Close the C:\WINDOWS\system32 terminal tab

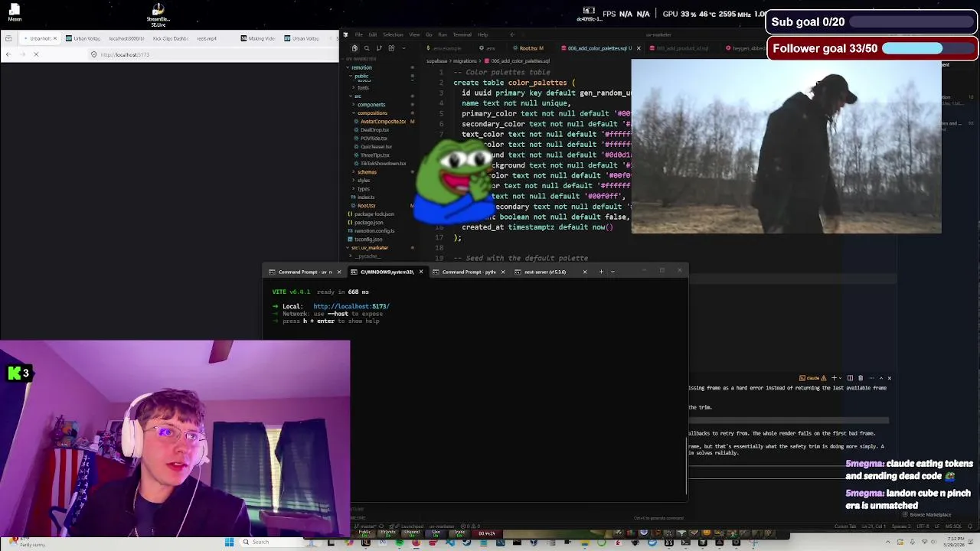coord(420,272)
